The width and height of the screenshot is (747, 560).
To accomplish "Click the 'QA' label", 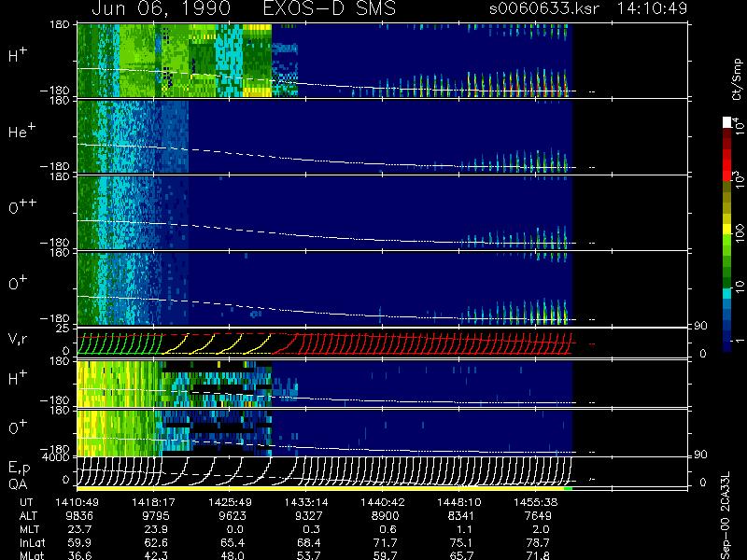I will pos(18,484).
